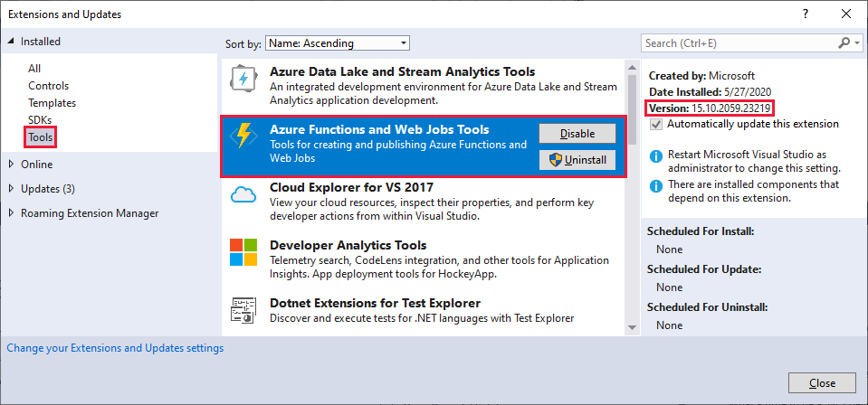Click the search magnifier icon
The image size is (868, 405).
844,42
